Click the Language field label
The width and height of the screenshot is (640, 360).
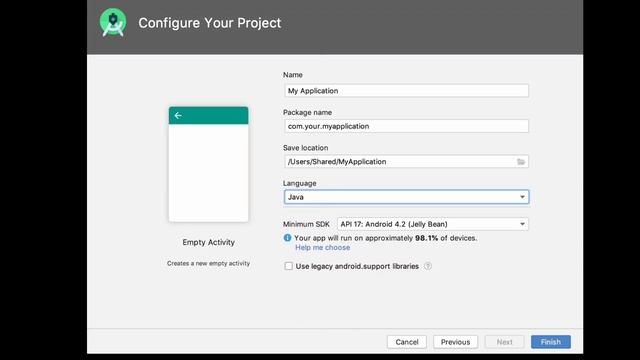[300, 183]
